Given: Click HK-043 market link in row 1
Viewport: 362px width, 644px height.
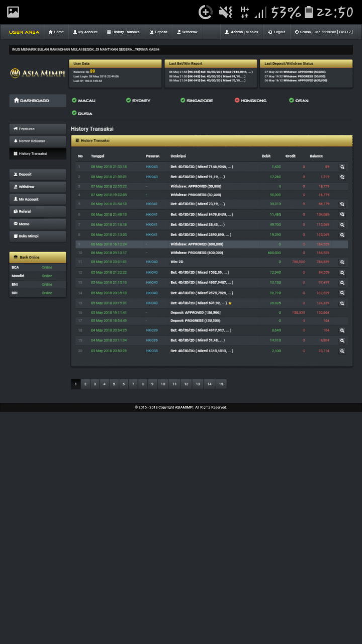Looking at the screenshot, I should [x=151, y=167].
